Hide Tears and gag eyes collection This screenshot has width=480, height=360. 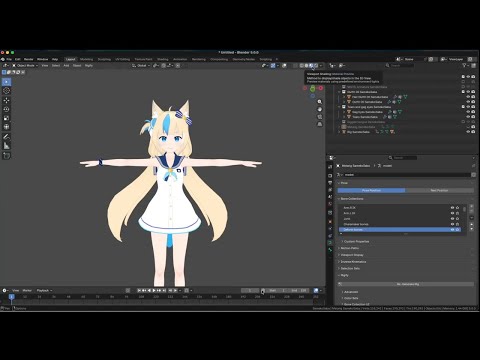468,107
